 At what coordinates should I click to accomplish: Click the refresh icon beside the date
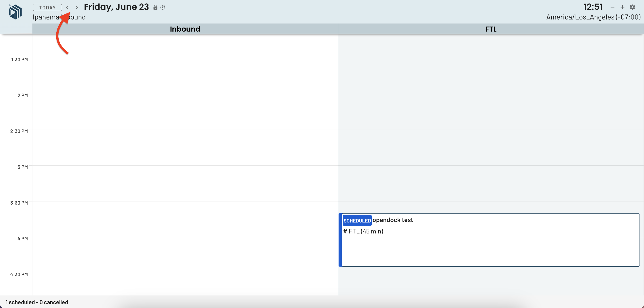pyautogui.click(x=163, y=8)
